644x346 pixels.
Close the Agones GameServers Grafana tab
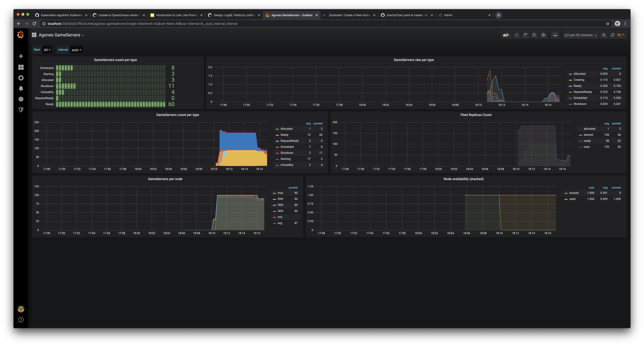pos(316,15)
